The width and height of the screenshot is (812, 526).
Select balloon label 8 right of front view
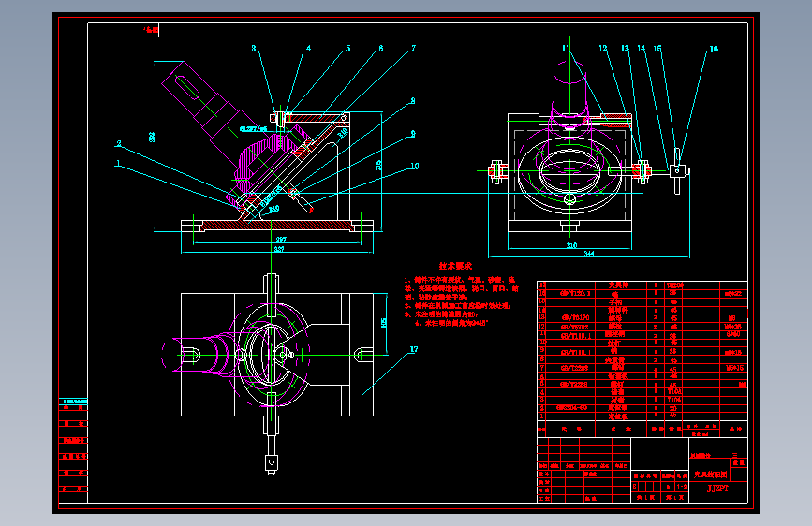(x=413, y=101)
